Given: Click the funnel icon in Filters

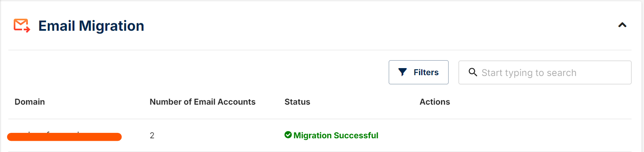Looking at the screenshot, I should tap(402, 72).
